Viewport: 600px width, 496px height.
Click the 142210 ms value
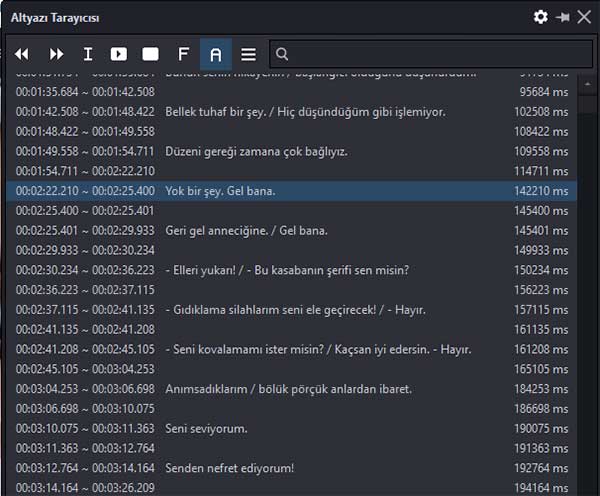pos(541,191)
